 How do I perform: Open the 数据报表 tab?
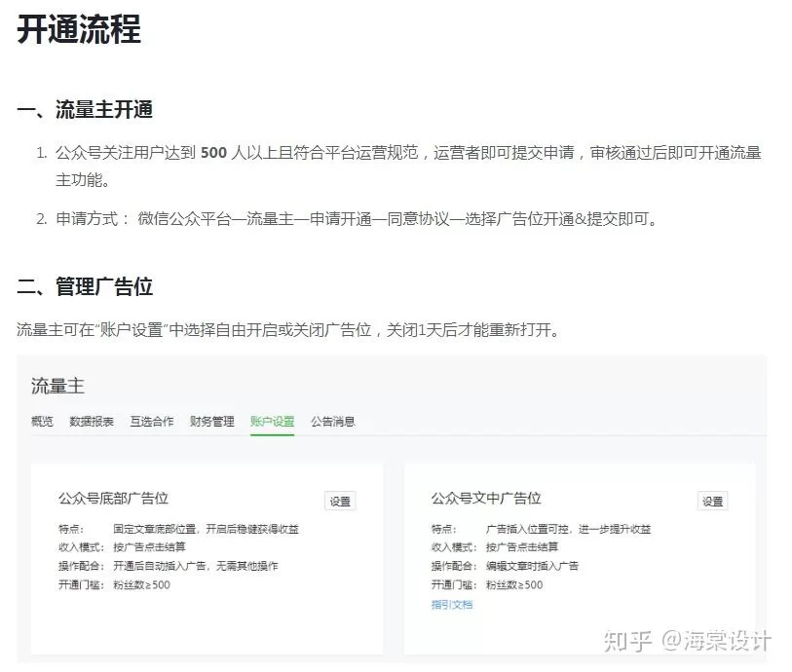click(x=92, y=422)
